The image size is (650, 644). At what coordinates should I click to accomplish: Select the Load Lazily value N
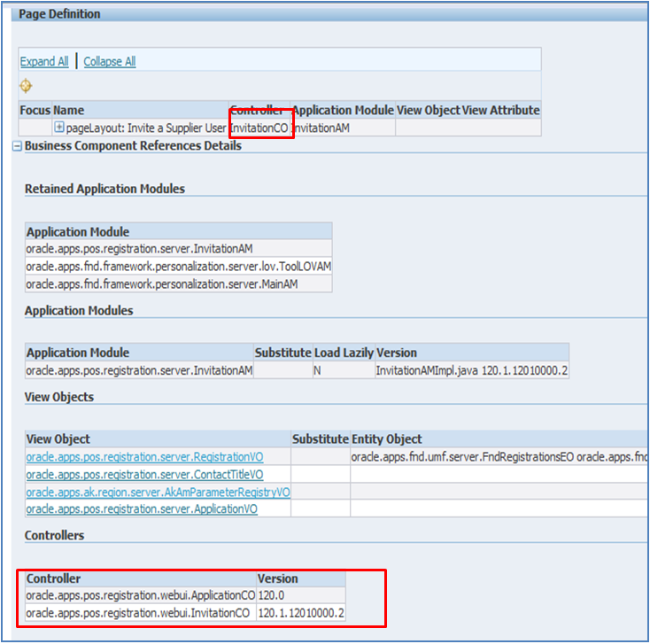344,370
